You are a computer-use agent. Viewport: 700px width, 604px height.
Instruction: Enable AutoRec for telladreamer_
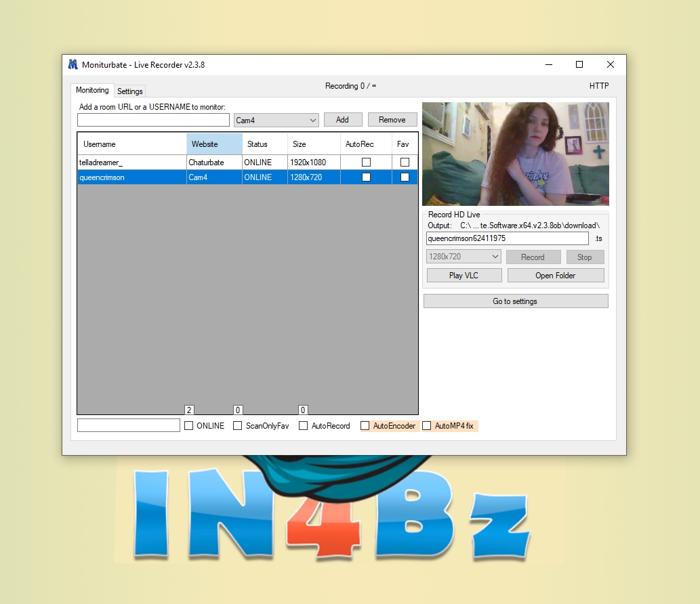[x=366, y=163]
